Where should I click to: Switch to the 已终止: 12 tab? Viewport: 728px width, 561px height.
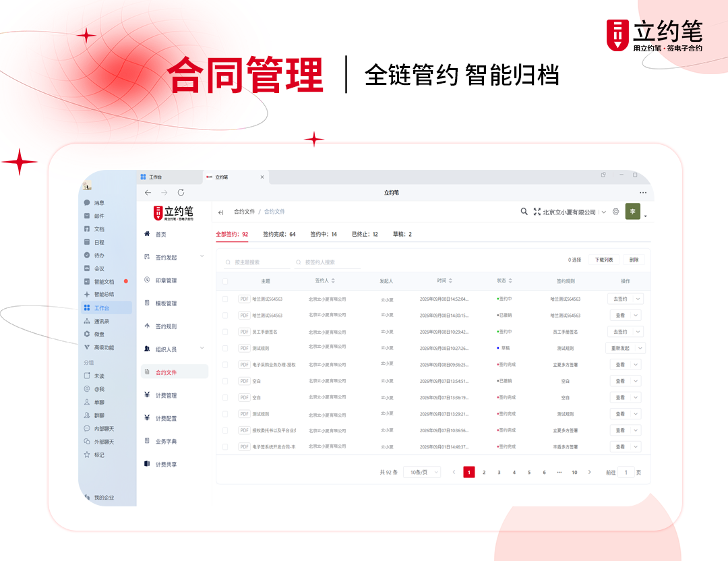coord(365,234)
